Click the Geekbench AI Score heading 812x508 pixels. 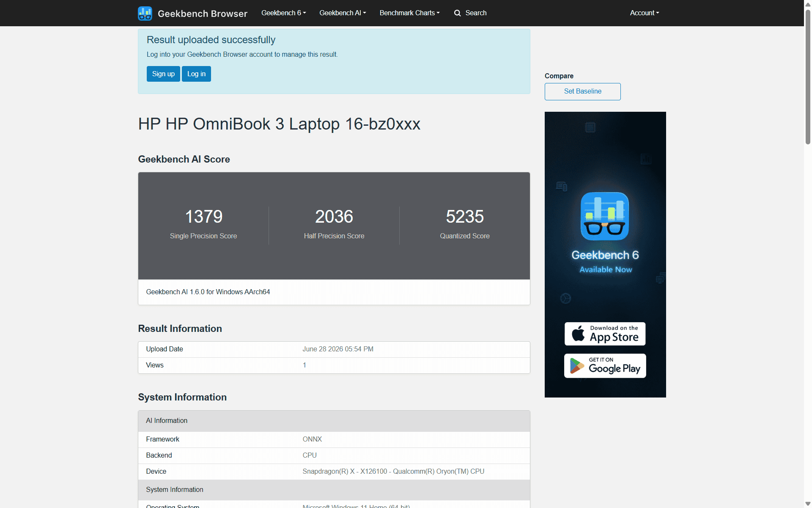[184, 159]
